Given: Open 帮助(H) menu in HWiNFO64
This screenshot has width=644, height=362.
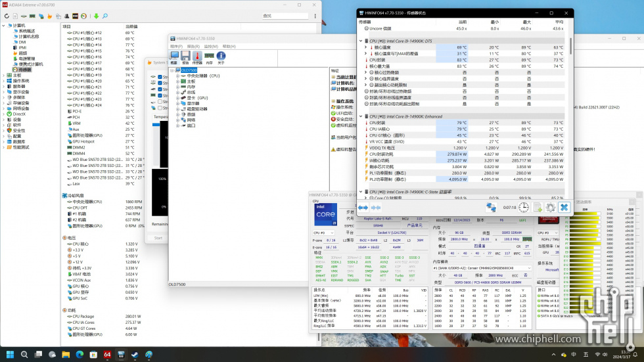Looking at the screenshot, I should tap(229, 47).
